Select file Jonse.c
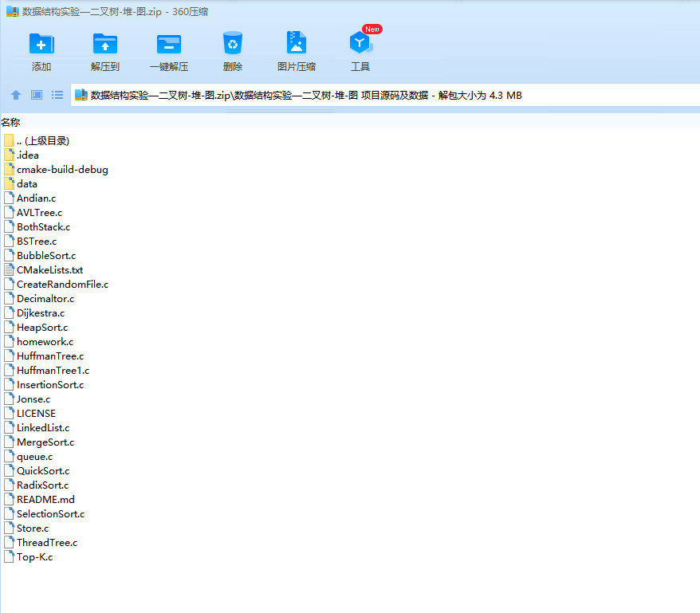This screenshot has height=613, width=700. [27, 399]
